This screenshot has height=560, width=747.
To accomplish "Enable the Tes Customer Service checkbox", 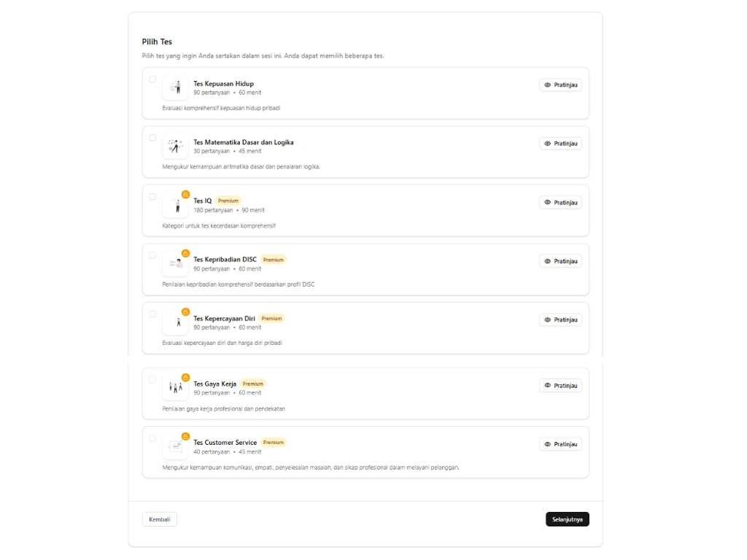I will pyautogui.click(x=152, y=438).
